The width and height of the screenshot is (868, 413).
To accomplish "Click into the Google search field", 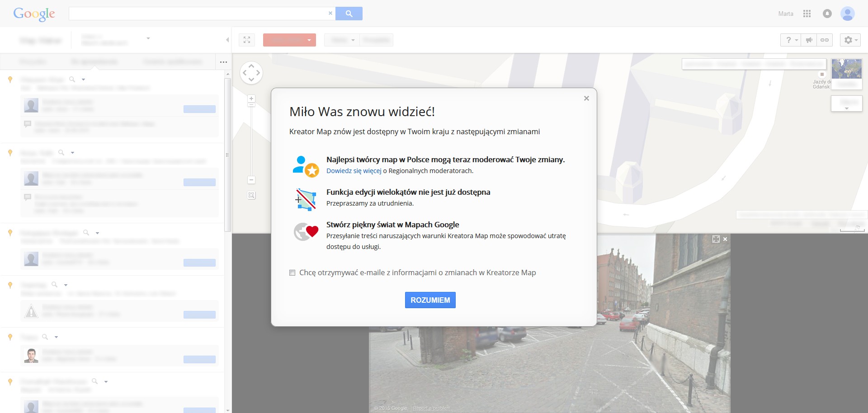I will [x=199, y=14].
